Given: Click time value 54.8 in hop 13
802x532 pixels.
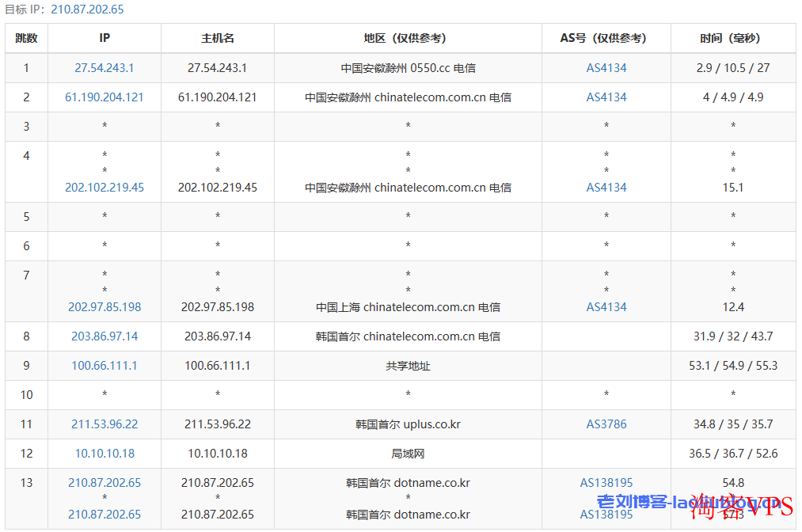Looking at the screenshot, I should pos(733,482).
